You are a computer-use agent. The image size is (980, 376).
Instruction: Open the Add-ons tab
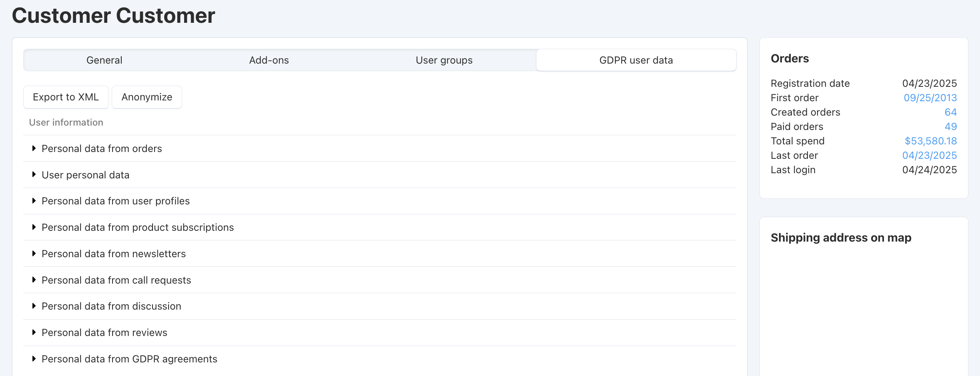(x=269, y=60)
